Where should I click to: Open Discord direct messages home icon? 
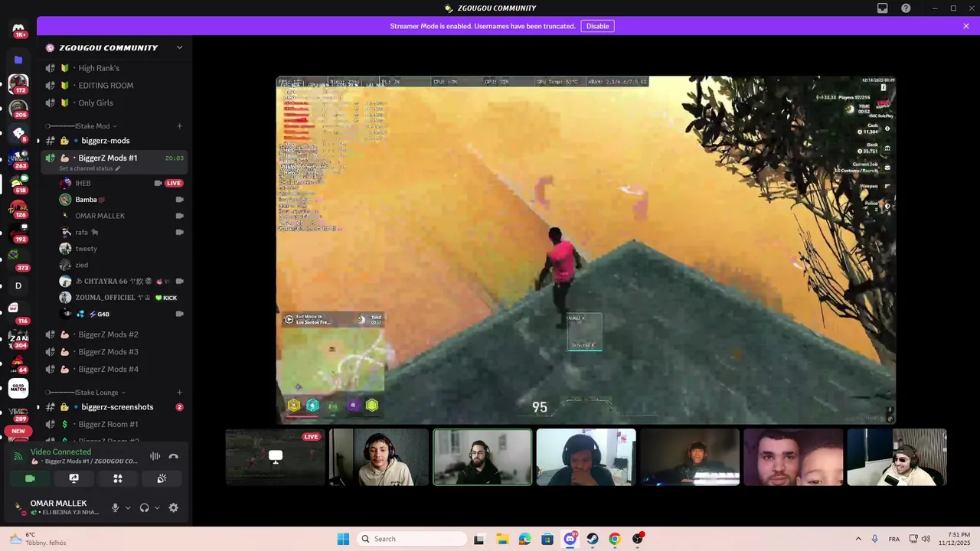coord(18,29)
